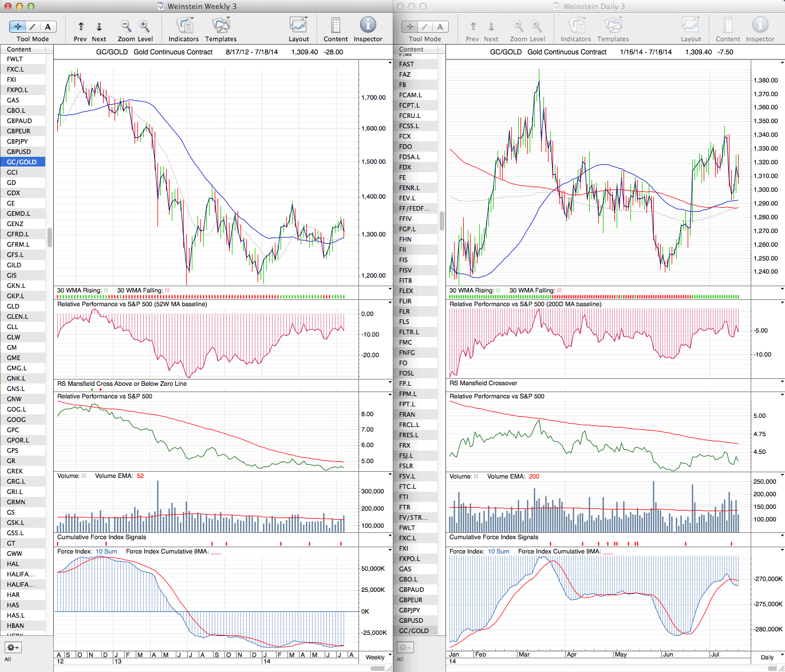
Task: Activate the text annotation tool
Action: [x=48, y=26]
